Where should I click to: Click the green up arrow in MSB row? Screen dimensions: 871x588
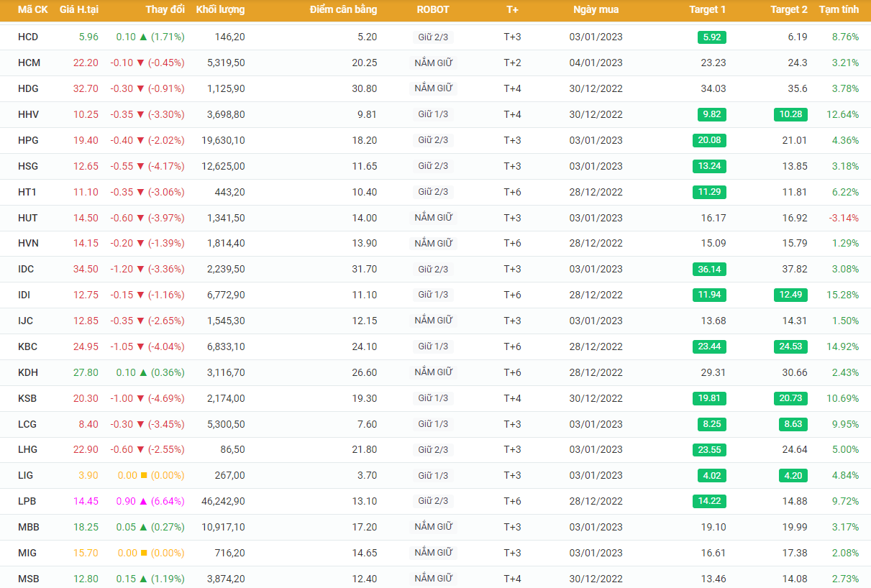point(143,579)
